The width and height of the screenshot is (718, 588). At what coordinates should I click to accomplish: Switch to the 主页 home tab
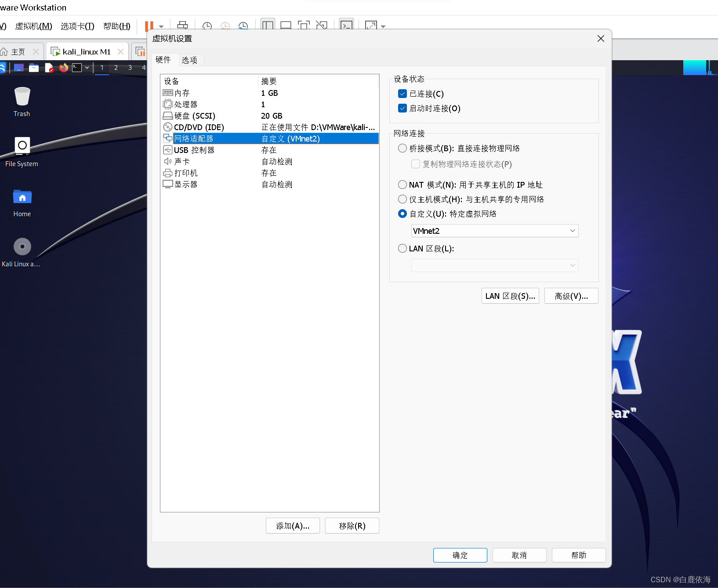pos(18,52)
